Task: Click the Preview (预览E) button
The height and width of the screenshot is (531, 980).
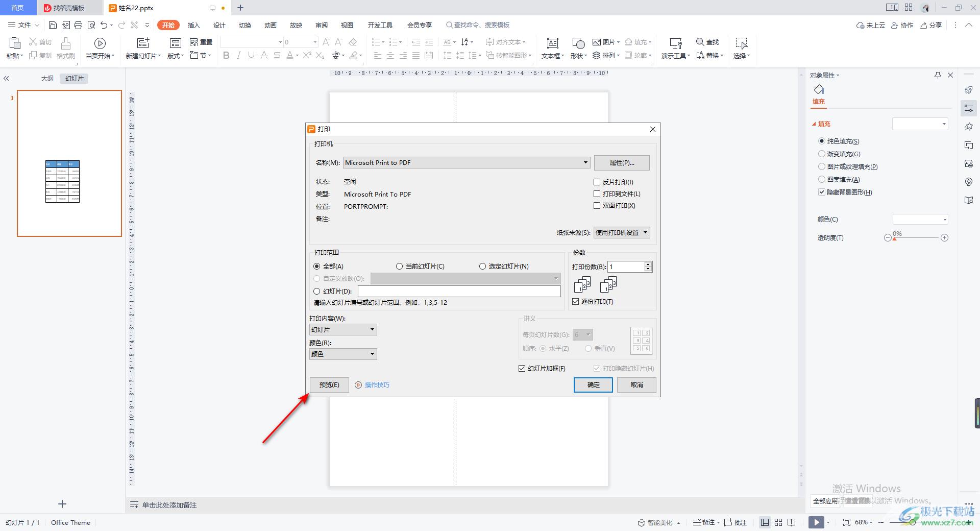Action: [329, 384]
